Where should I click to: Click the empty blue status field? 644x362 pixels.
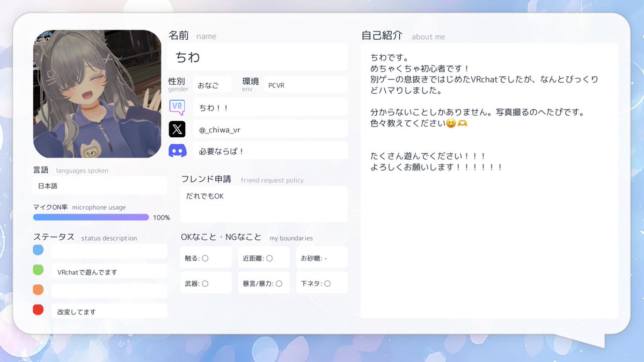(x=109, y=251)
